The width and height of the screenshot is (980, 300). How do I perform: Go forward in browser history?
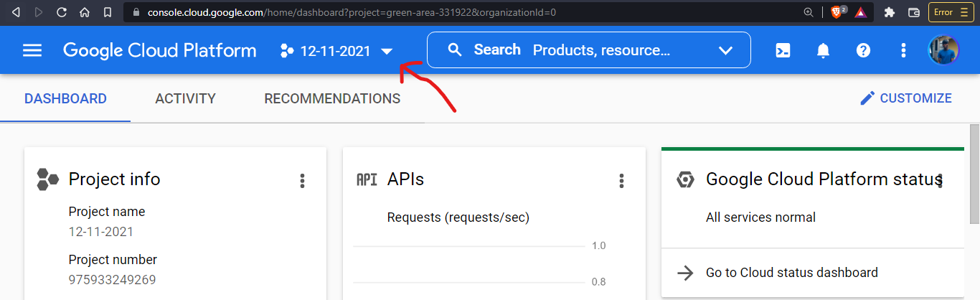point(39,12)
